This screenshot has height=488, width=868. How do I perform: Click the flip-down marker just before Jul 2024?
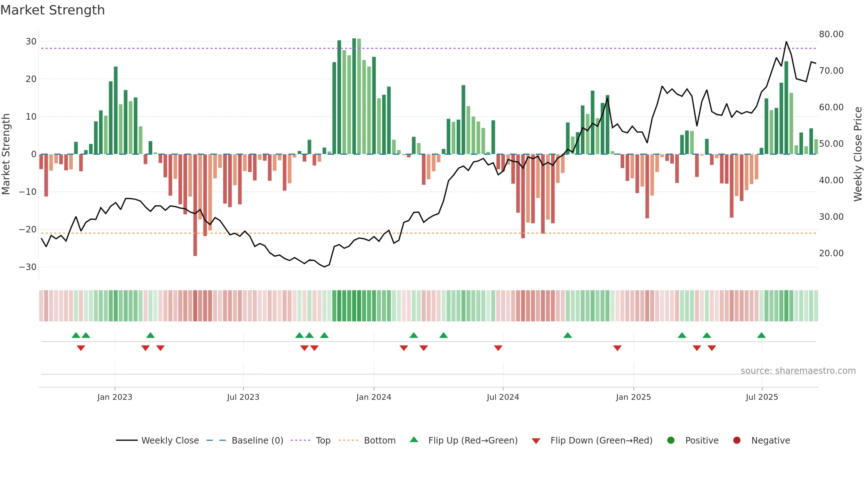498,348
